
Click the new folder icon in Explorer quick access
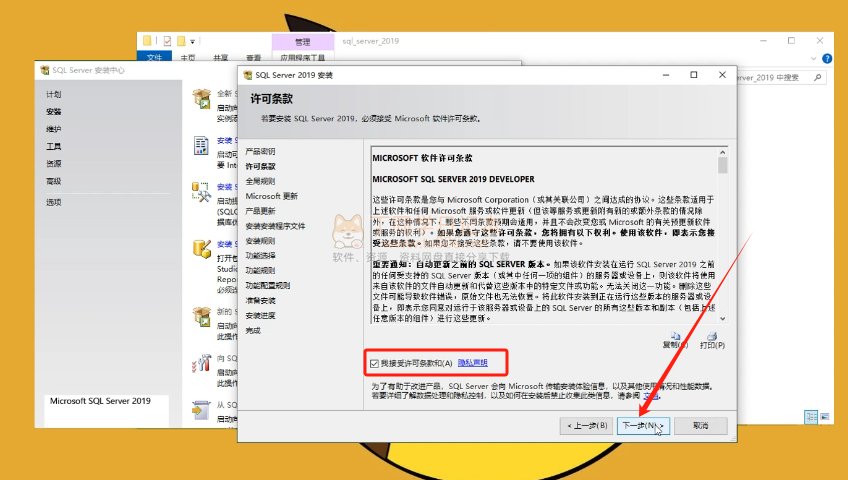tap(181, 41)
